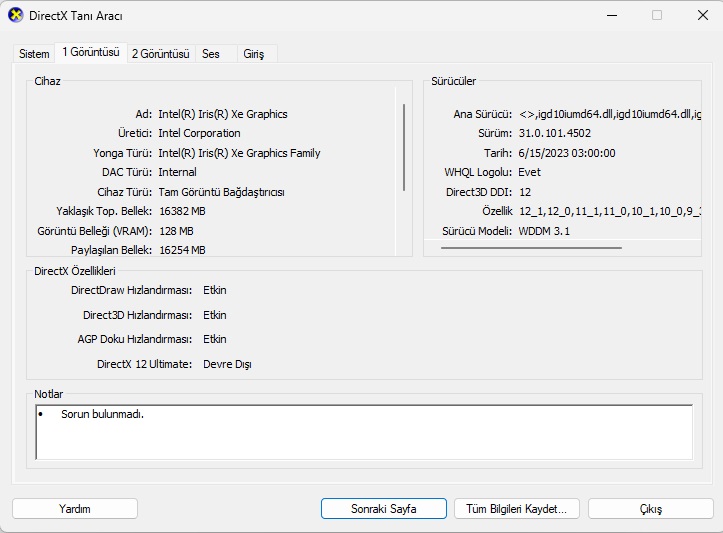Close the DirectX Tanı Aracı window
The image size is (723, 533).
click(x=703, y=15)
